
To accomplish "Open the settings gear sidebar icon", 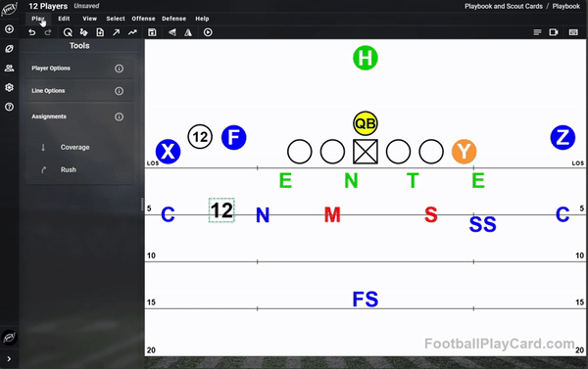I will [10, 87].
